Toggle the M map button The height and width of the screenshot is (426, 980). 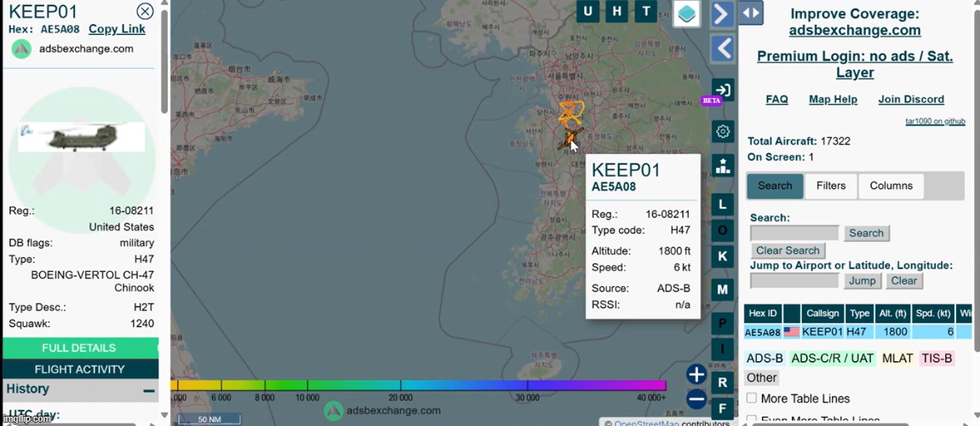coord(723,289)
